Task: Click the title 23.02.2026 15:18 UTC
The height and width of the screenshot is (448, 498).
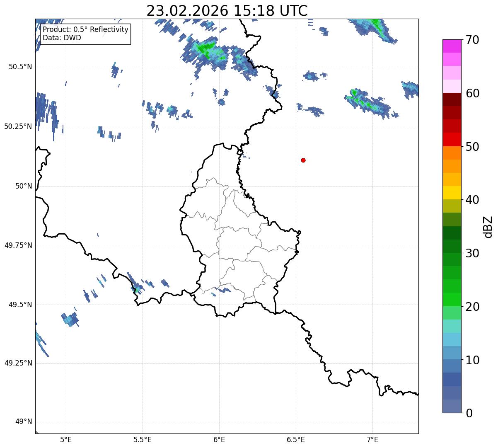Action: 227,10
